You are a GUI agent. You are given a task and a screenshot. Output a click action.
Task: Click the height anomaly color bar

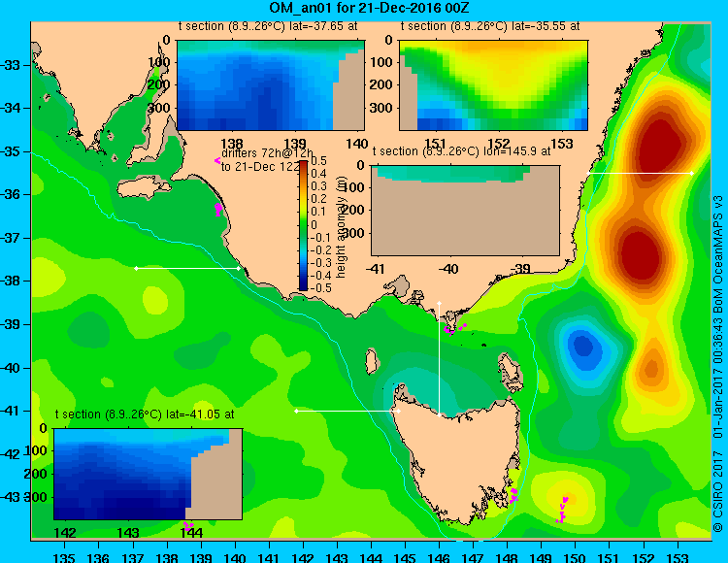coord(303,225)
